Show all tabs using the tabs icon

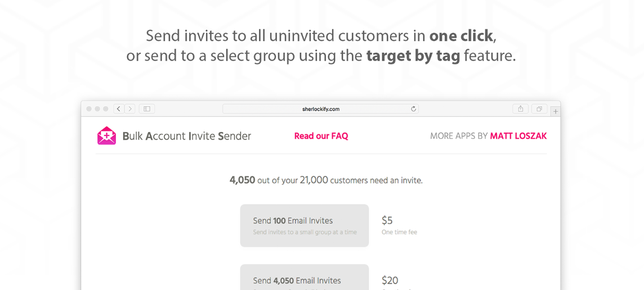(539, 109)
